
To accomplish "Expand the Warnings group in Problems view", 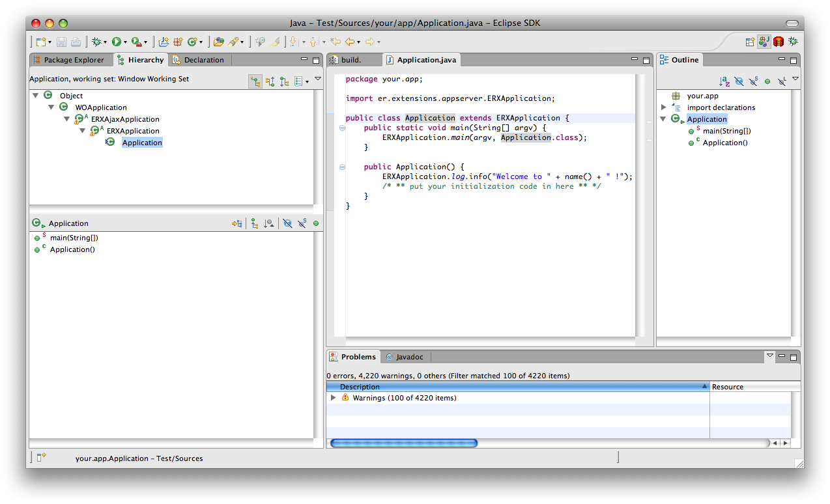I will click(x=334, y=398).
